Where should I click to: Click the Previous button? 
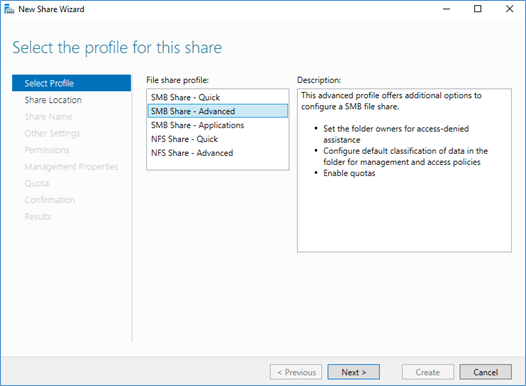pyautogui.click(x=296, y=372)
